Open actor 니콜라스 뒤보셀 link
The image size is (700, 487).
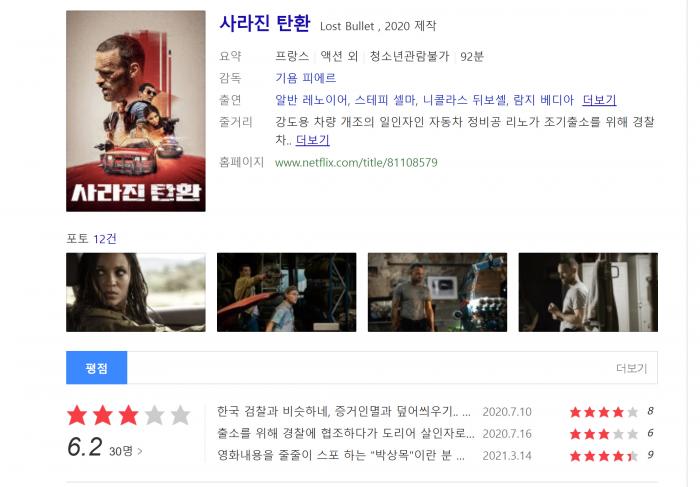click(x=465, y=100)
